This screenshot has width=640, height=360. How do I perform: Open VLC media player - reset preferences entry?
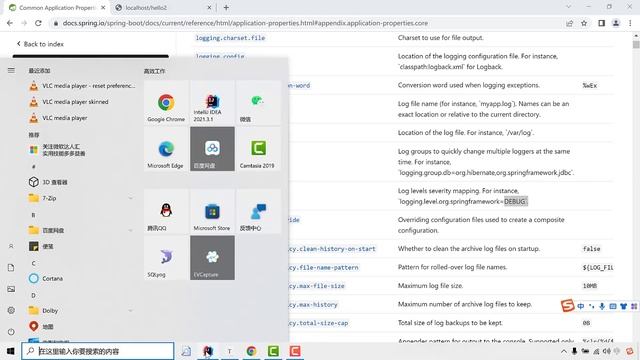point(82,86)
